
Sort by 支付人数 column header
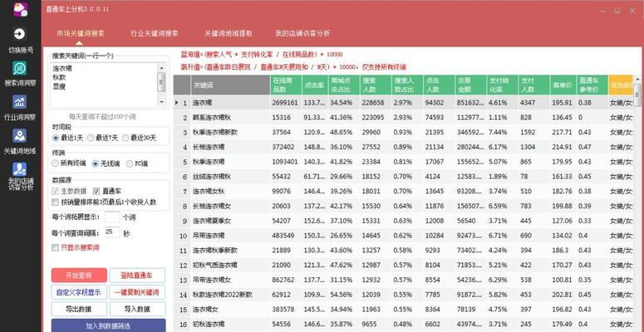533,85
